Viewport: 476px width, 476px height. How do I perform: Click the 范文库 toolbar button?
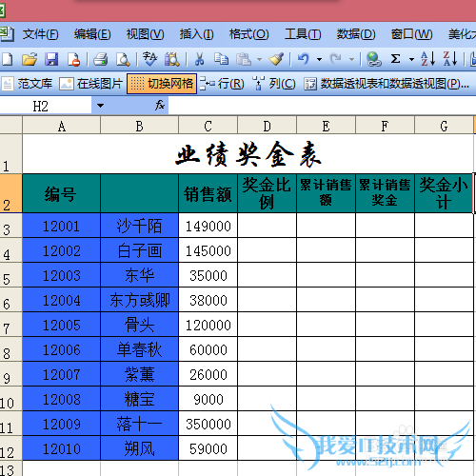pyautogui.click(x=27, y=84)
